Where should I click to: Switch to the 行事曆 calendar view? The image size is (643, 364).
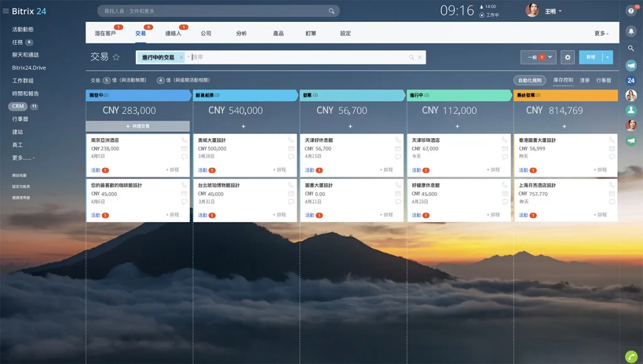point(605,80)
